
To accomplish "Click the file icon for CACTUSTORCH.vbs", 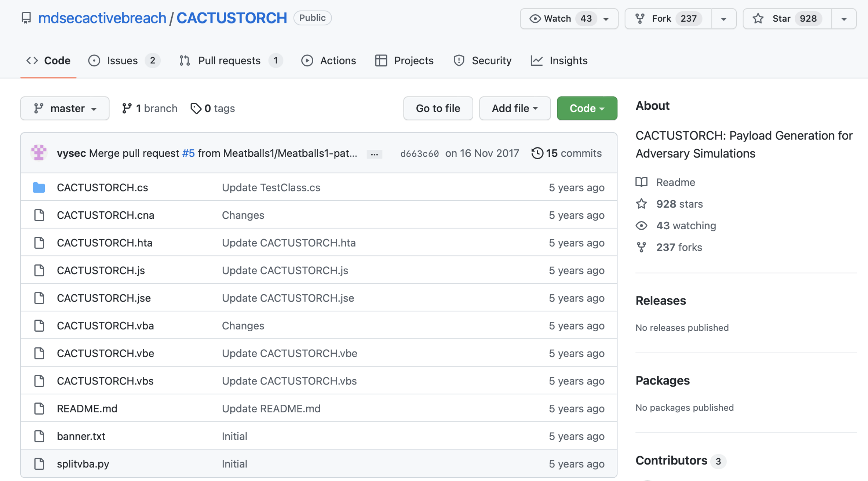I will click(x=39, y=381).
